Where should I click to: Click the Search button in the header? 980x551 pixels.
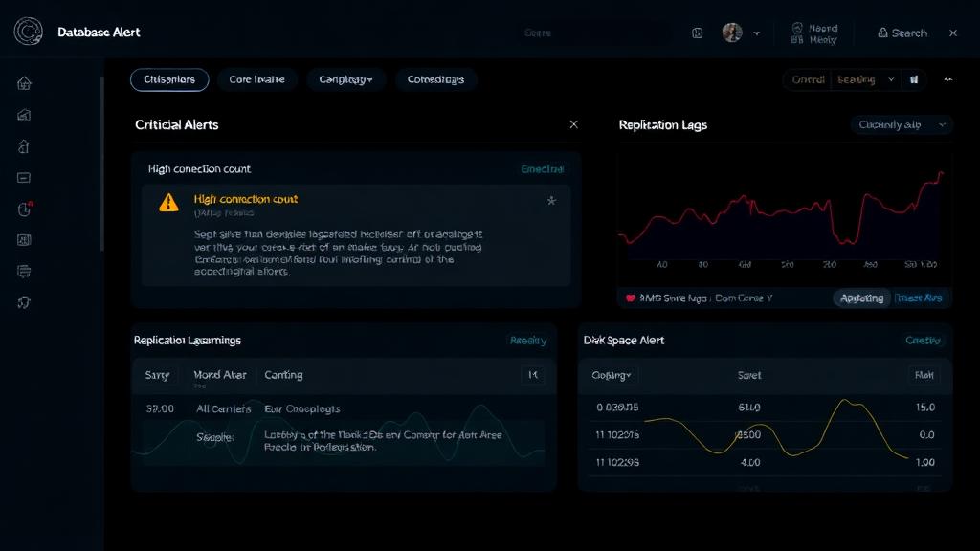(x=901, y=32)
